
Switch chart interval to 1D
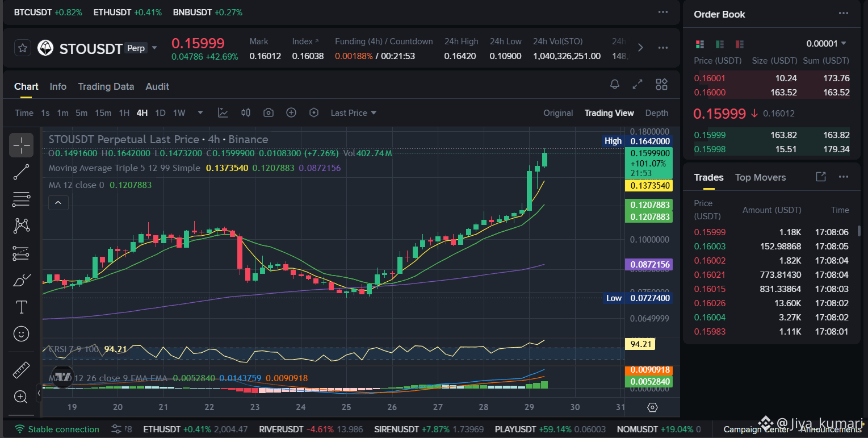click(x=160, y=113)
